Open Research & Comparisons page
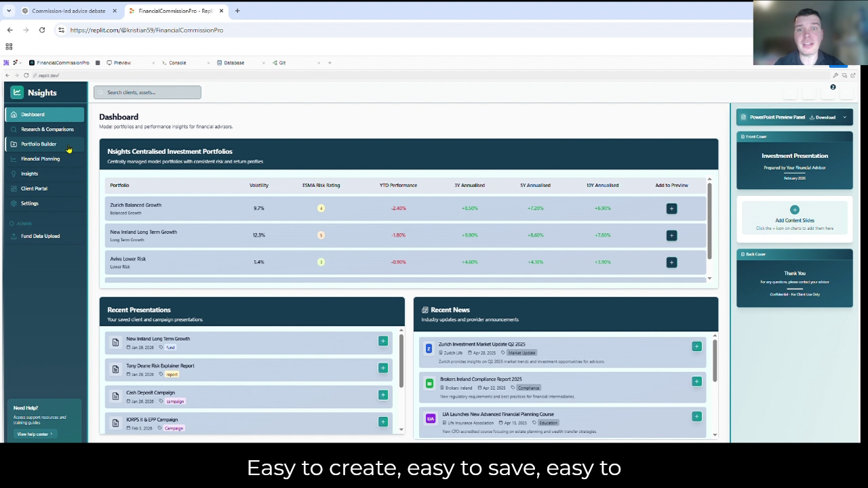868x488 pixels. tap(47, 129)
